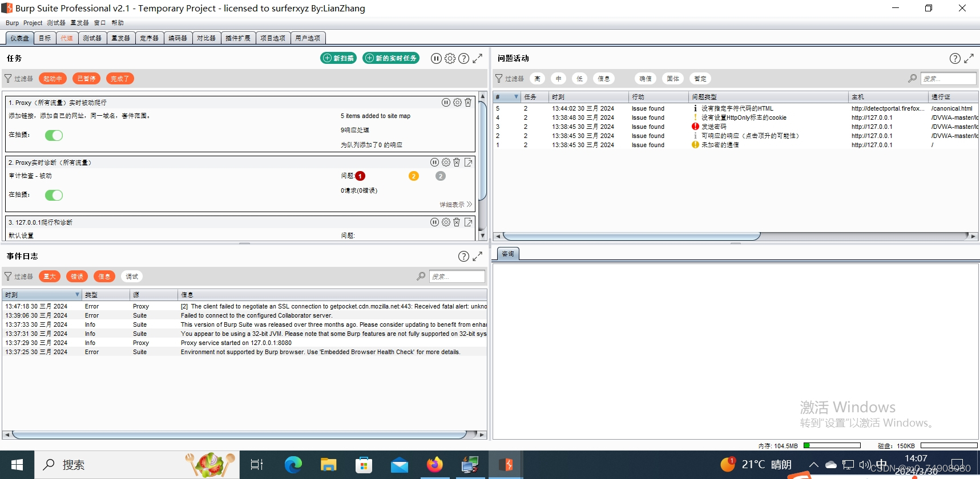Pop out task 3 127.0.0.1 in new window

468,222
